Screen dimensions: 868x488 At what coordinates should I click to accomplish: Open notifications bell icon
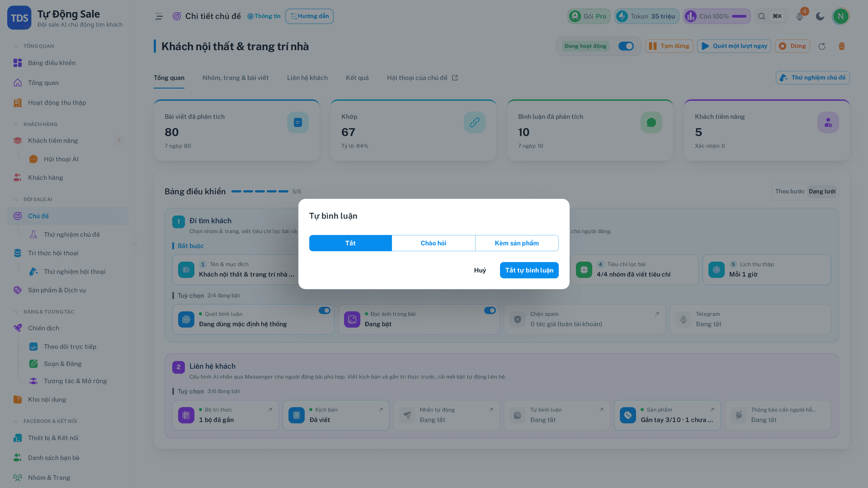800,16
